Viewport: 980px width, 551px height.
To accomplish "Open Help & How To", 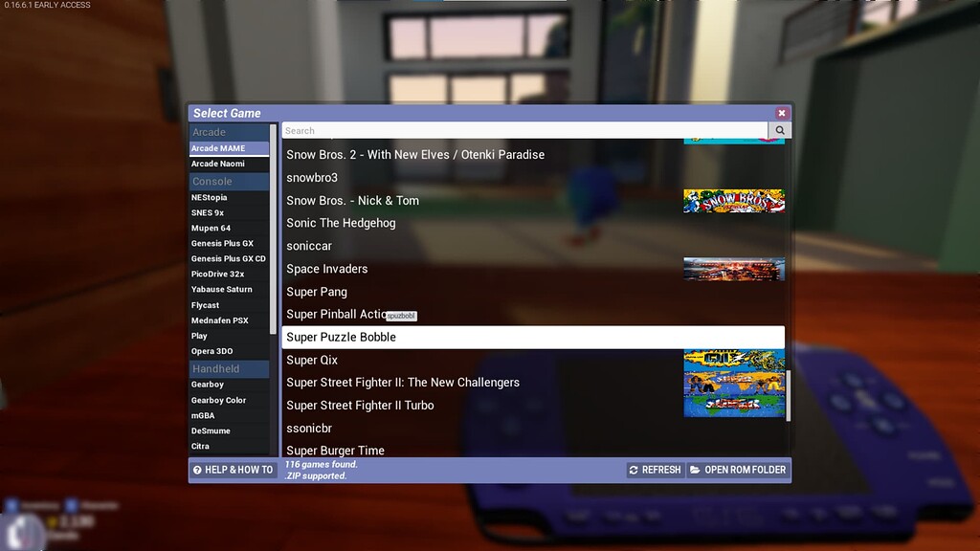I will [x=233, y=470].
